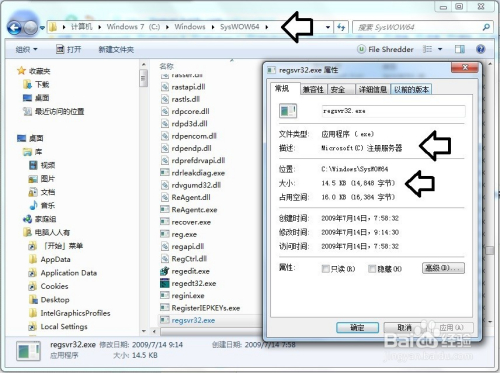Select 库 in navigation tree
The image size is (500, 373).
click(x=33, y=152)
